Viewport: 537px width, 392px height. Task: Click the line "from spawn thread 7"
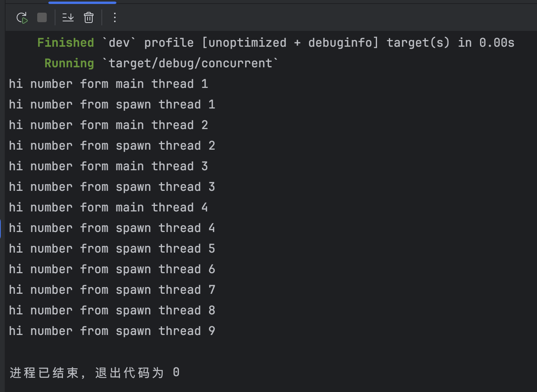coord(112,290)
